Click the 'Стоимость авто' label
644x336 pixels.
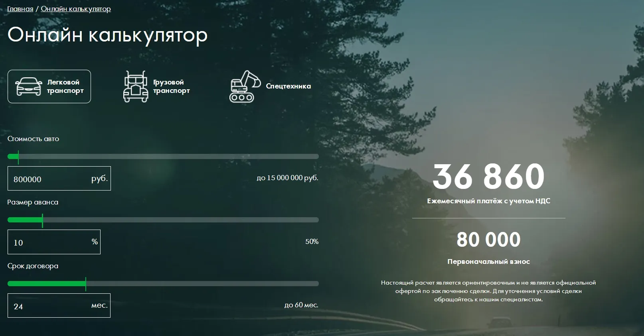pos(33,139)
